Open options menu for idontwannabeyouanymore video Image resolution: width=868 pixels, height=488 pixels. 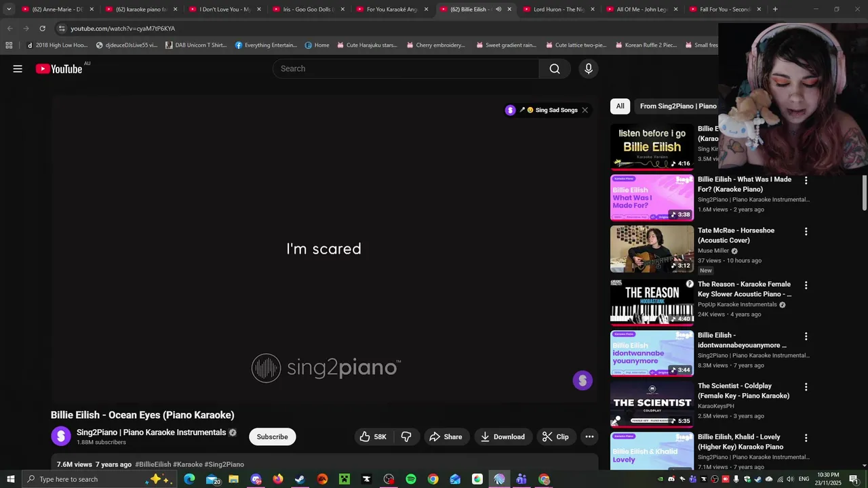point(806,336)
